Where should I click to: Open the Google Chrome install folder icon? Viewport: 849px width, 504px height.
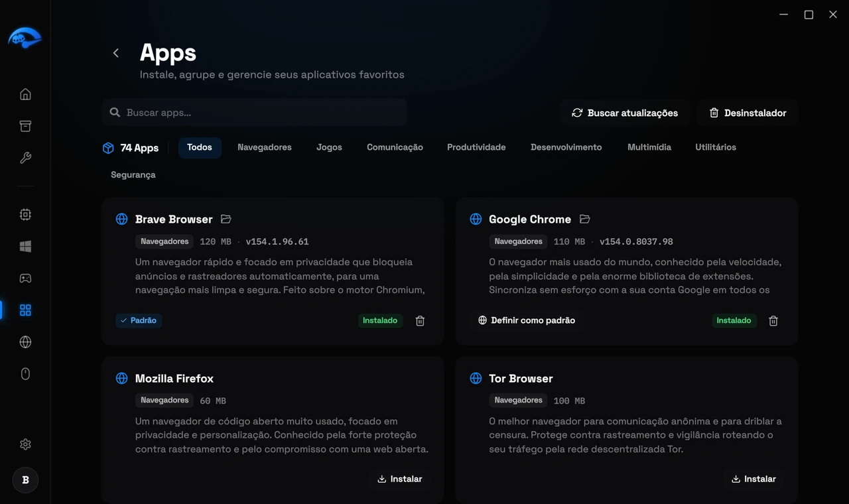(584, 219)
